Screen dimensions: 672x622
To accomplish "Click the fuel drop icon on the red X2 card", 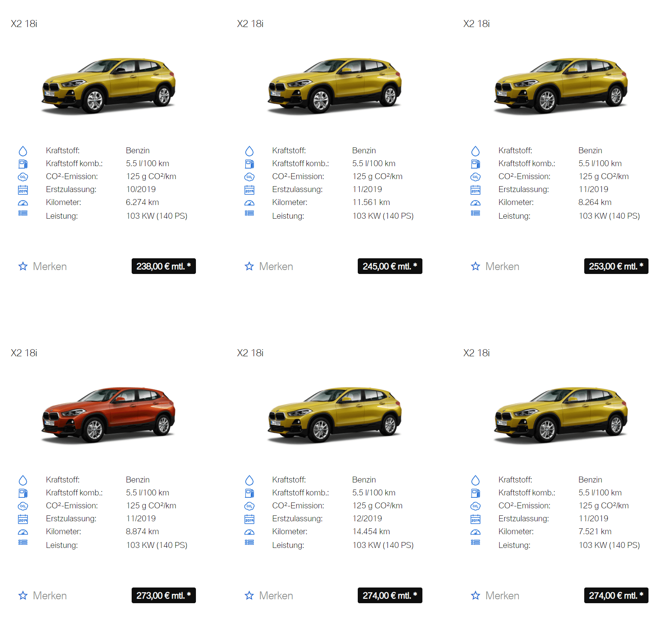I will [23, 480].
